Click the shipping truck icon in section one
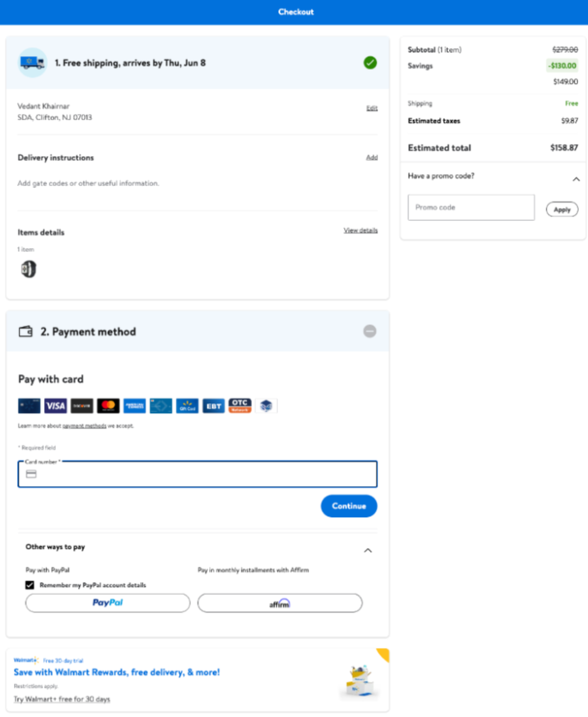This screenshot has width=588, height=717. (x=32, y=62)
